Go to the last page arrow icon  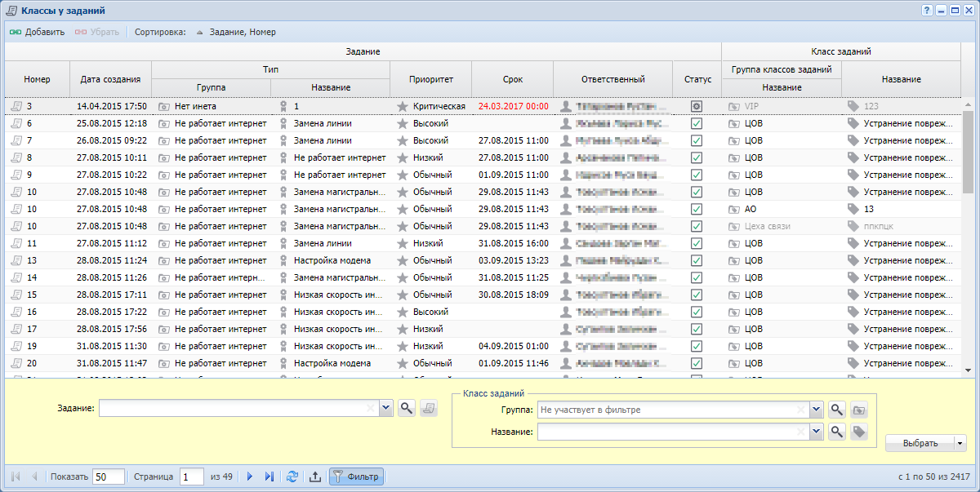click(269, 476)
